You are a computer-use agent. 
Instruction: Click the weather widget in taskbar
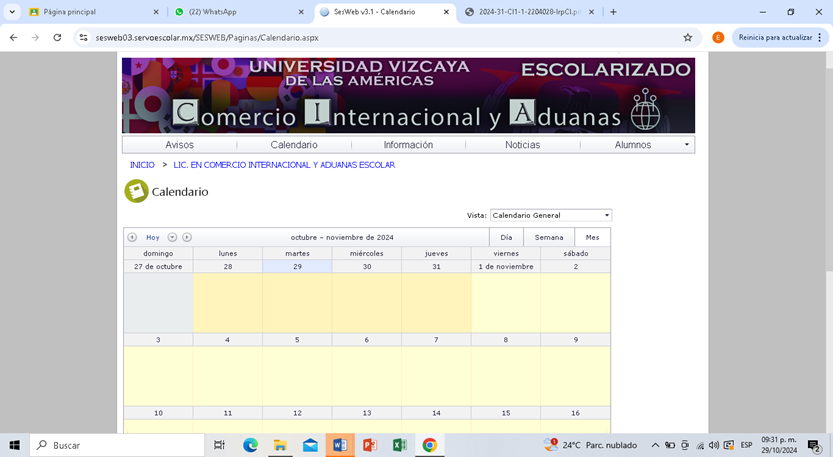pyautogui.click(x=590, y=445)
